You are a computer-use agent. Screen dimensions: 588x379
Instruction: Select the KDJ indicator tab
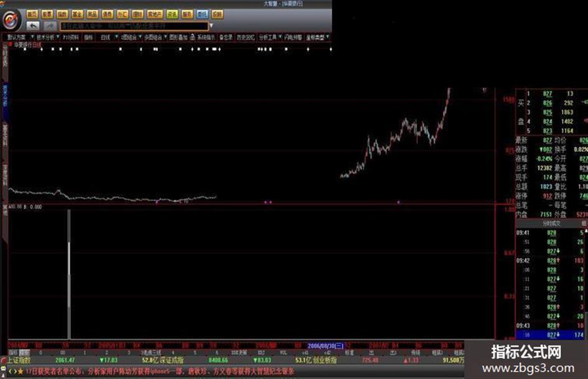[261, 353]
